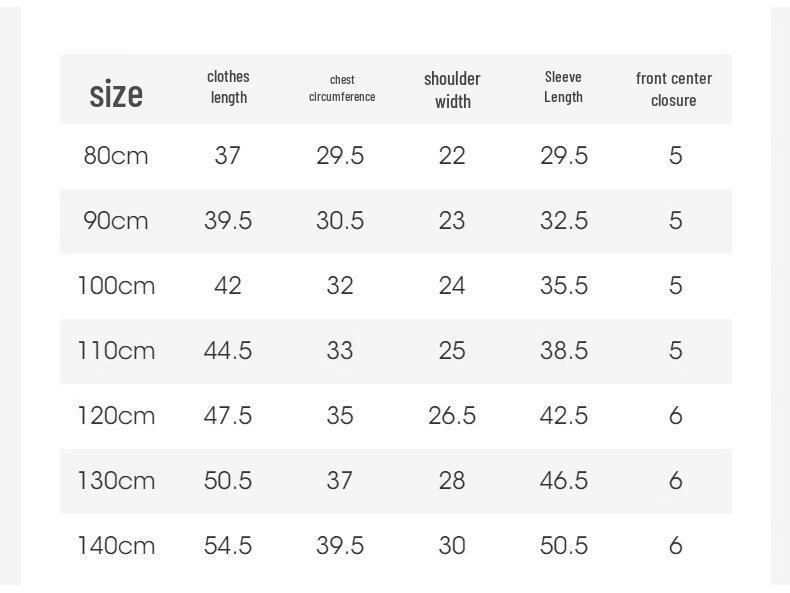This screenshot has height=593, width=790.
Task: Select the 'shoulder width' header
Action: click(452, 90)
